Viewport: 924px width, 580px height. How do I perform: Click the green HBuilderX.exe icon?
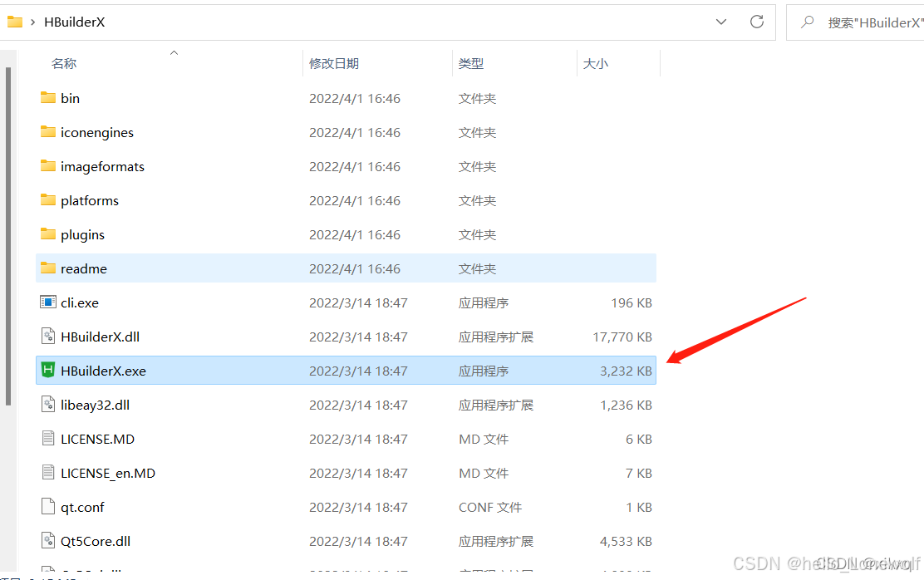coord(47,371)
